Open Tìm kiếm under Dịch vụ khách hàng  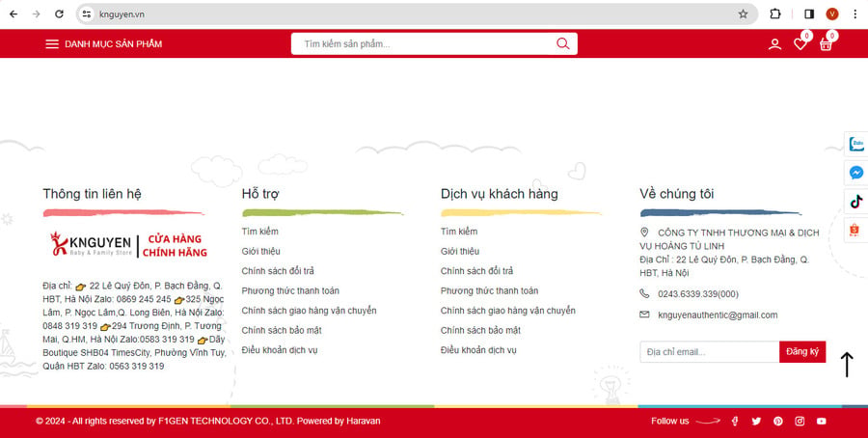pyautogui.click(x=459, y=232)
